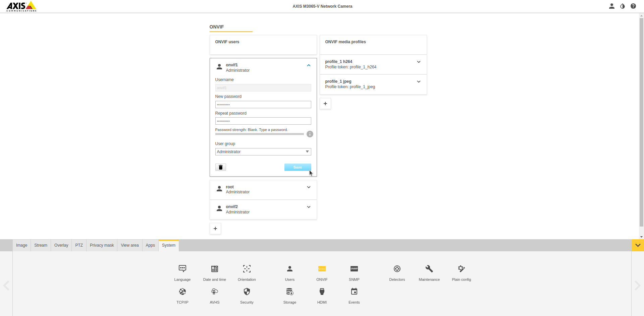Toggle the contrast theme icon

pos(623,6)
